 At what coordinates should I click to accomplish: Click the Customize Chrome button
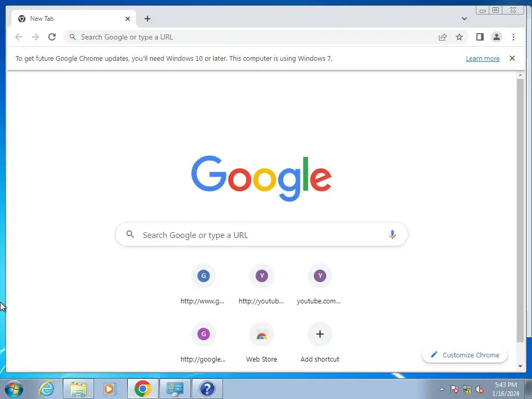[464, 355]
